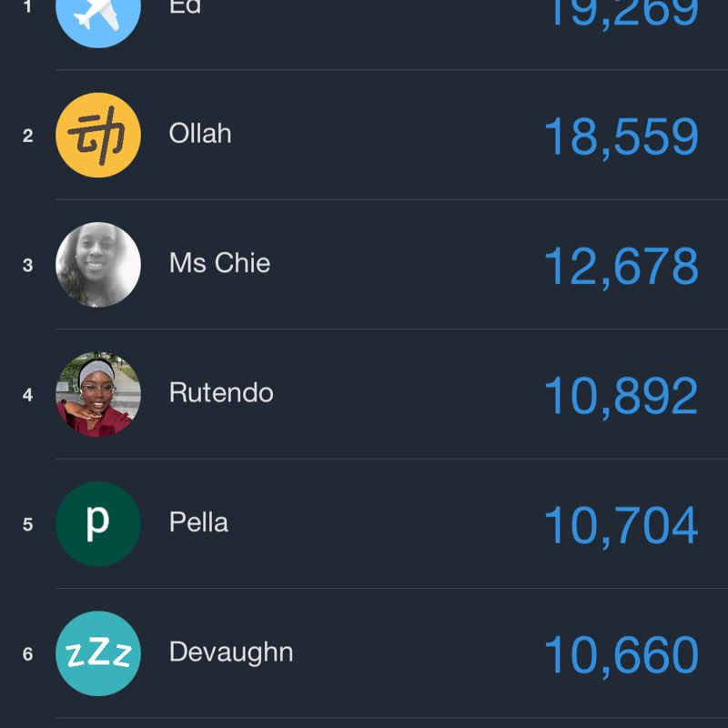The image size is (728, 728).
Task: View Ms Chie's profile photo
Action: pos(98,265)
